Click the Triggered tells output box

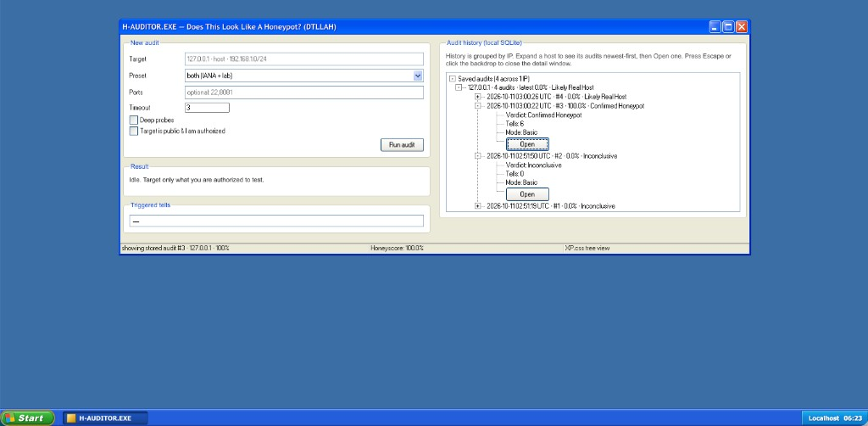click(276, 221)
